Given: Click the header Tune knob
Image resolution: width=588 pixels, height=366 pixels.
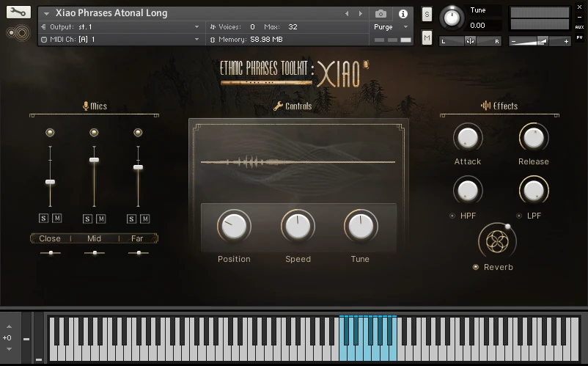Looking at the screenshot, I should coord(452,18).
